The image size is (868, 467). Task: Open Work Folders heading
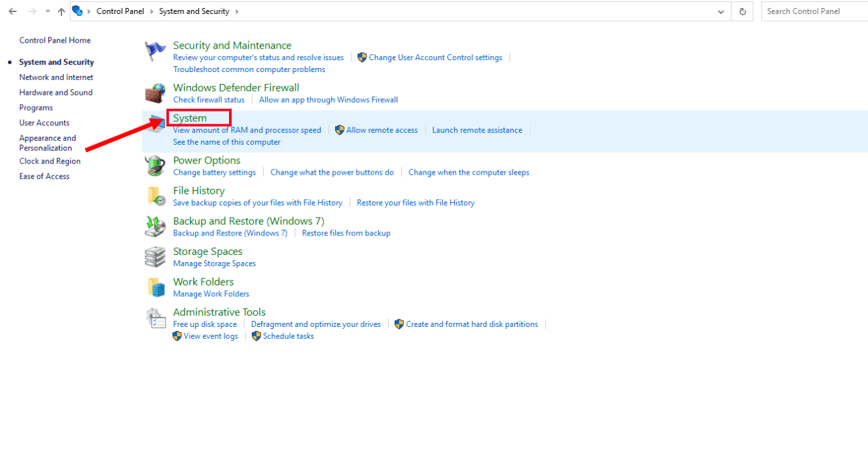pyautogui.click(x=204, y=282)
